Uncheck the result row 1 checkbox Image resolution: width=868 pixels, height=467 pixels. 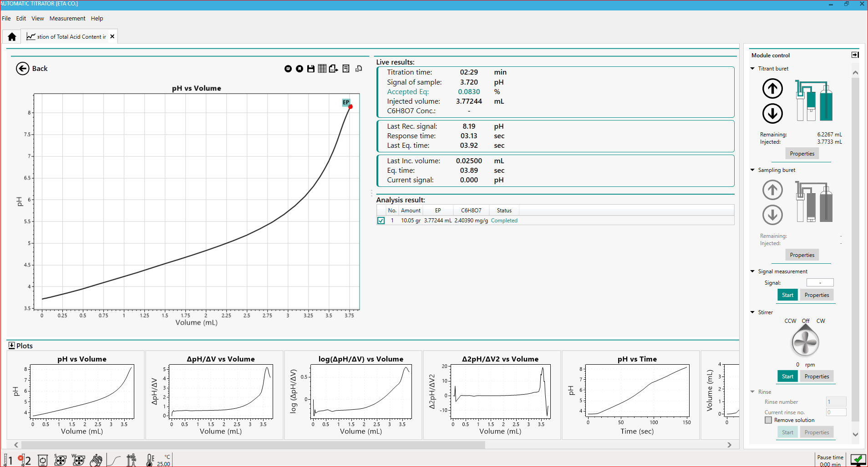coord(381,221)
